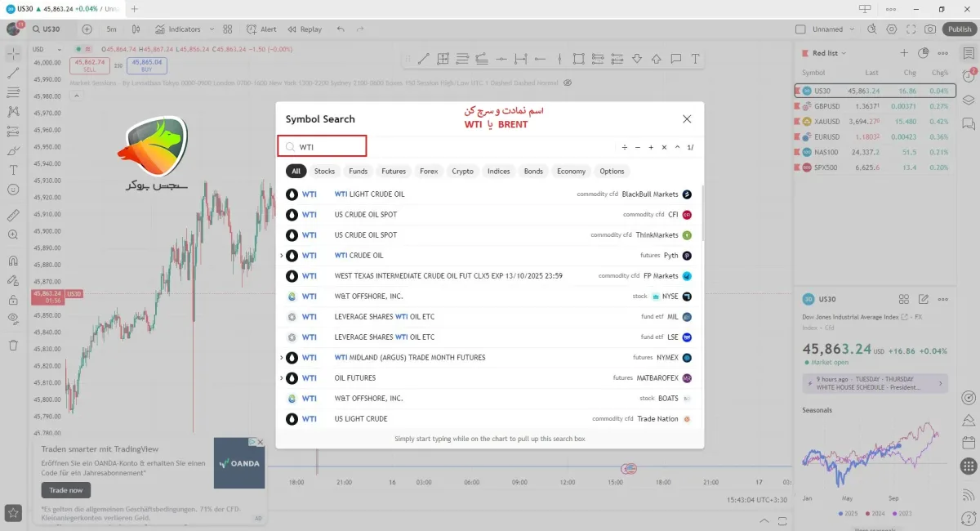Add symbol plus icon in Red list header
The width and height of the screenshot is (980, 531).
pos(904,53)
